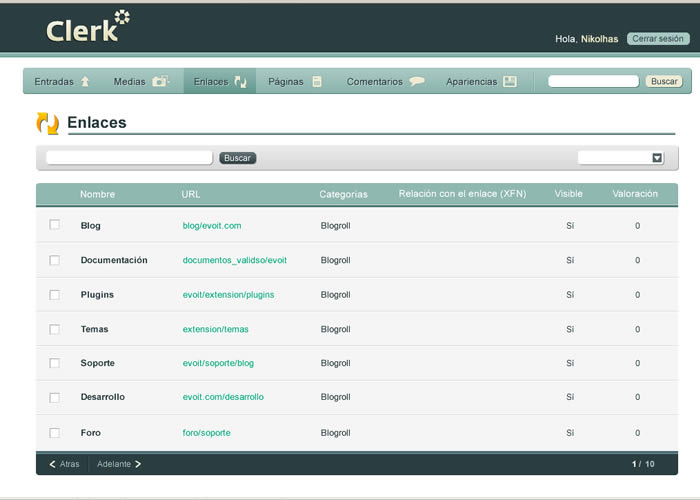The height and width of the screenshot is (500, 700).
Task: Click the '0' rating in the Temas row
Action: click(638, 329)
